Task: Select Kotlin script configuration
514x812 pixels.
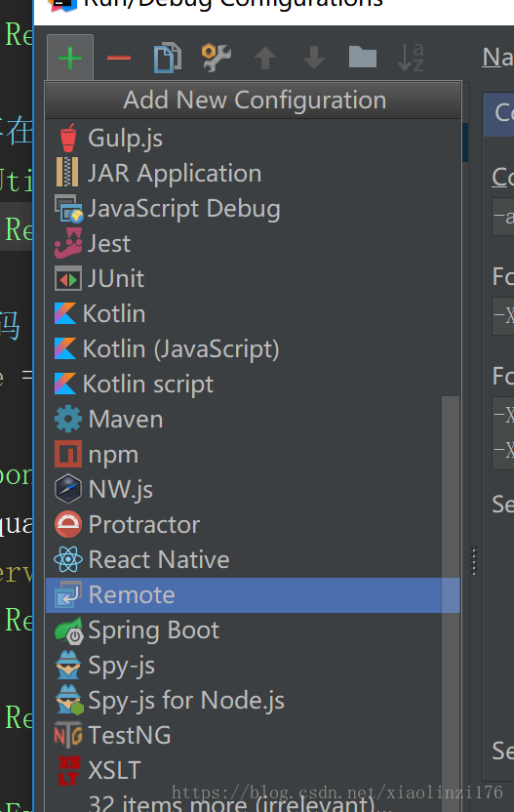Action: point(253,385)
